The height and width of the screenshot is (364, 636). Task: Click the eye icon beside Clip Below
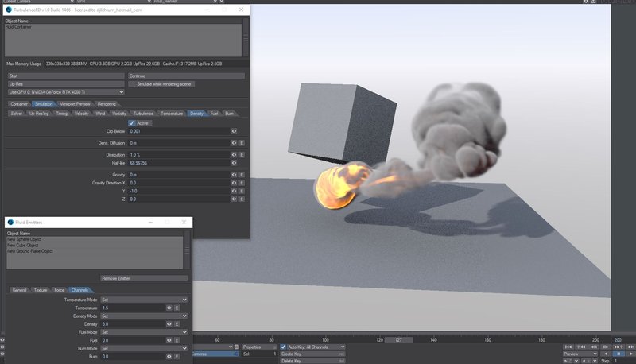(x=234, y=131)
